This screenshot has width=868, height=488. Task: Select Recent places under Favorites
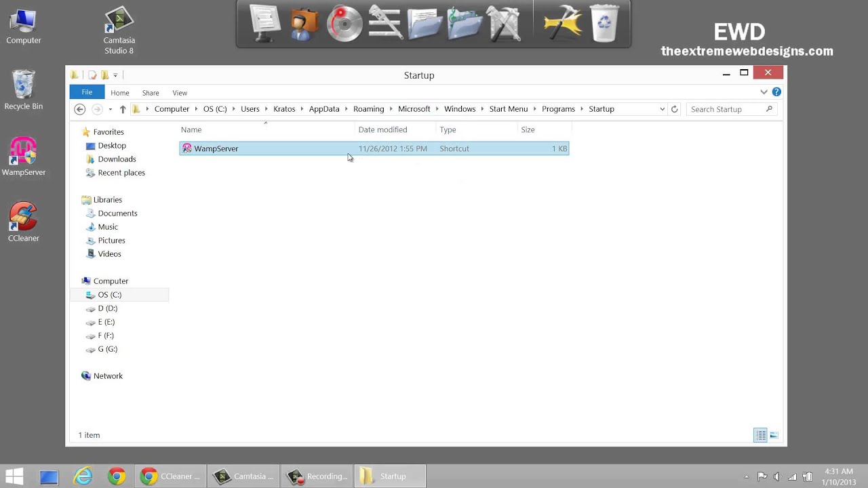121,173
